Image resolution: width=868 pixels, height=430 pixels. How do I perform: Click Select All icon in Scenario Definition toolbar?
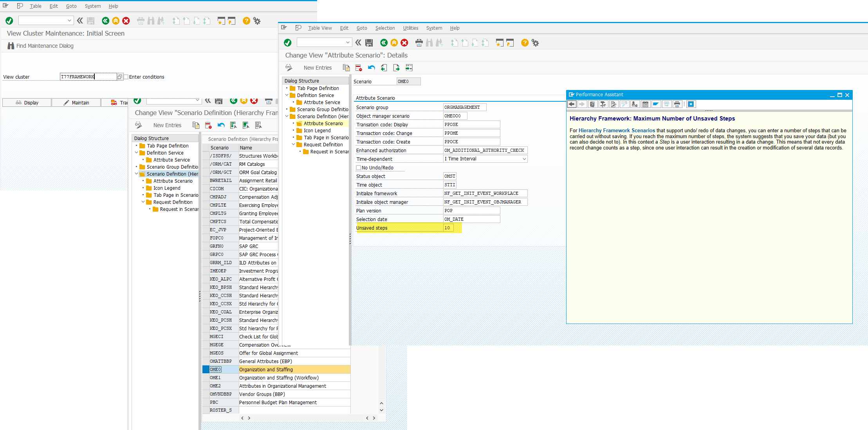point(233,125)
